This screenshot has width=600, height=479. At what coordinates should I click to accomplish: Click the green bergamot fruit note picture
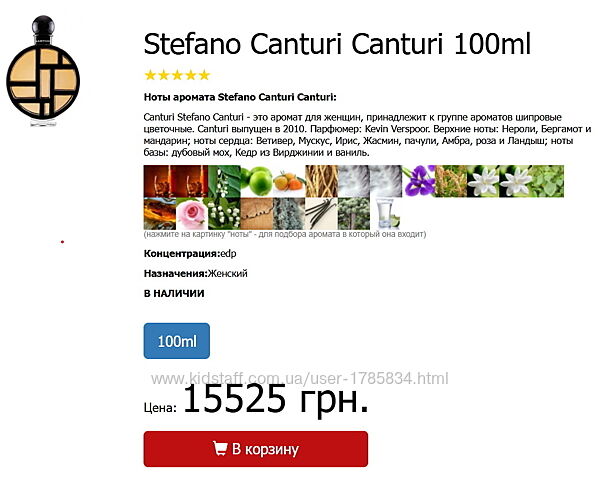257,181
